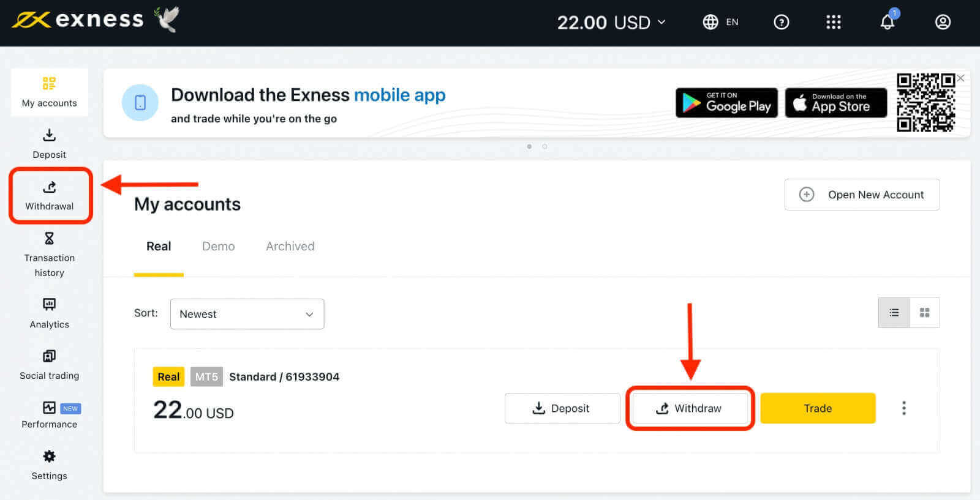980x500 pixels.
Task: Open Performance in the sidebar
Action: click(x=49, y=414)
